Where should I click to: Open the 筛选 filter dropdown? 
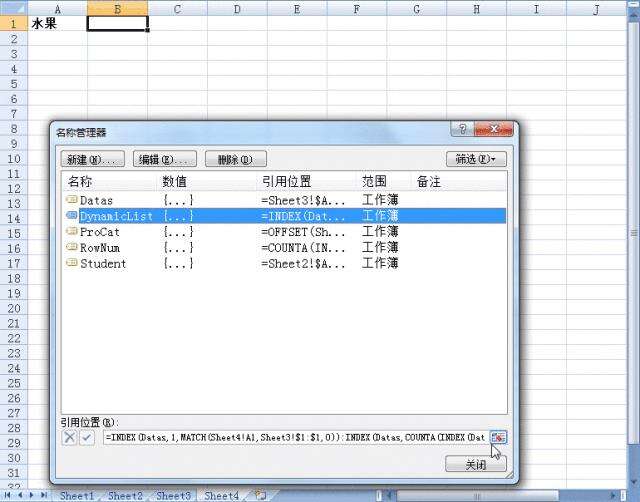click(476, 159)
